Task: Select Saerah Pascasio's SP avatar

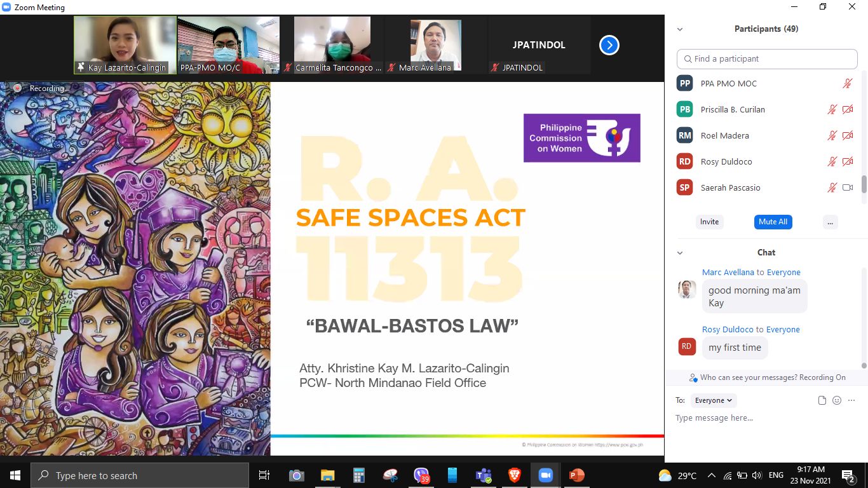Action: click(x=684, y=187)
